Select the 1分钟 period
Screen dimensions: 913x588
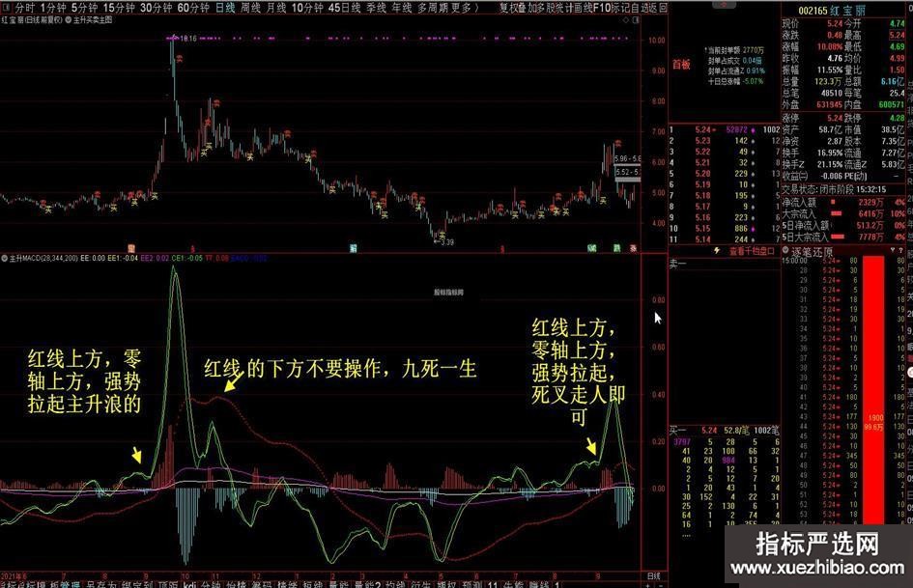pyautogui.click(x=53, y=8)
